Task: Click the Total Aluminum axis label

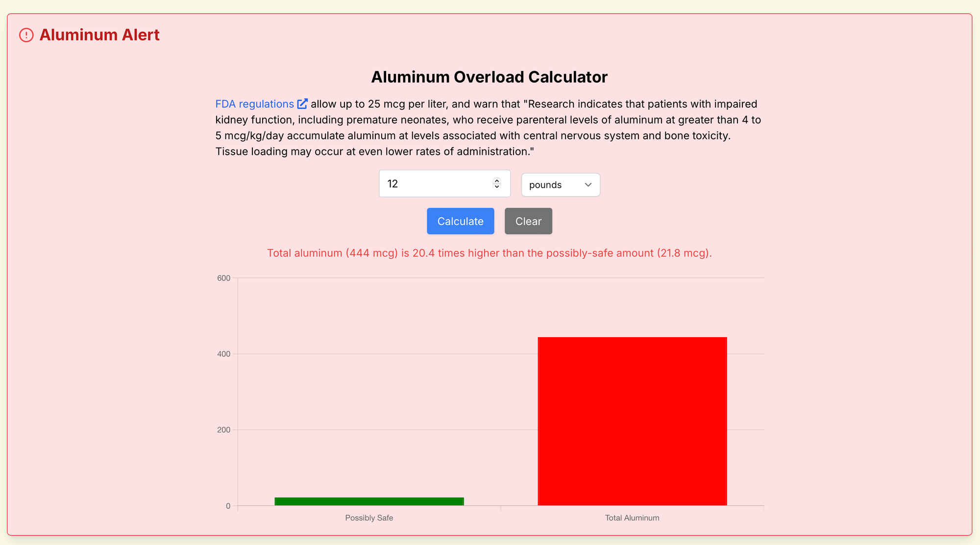Action: (x=632, y=518)
